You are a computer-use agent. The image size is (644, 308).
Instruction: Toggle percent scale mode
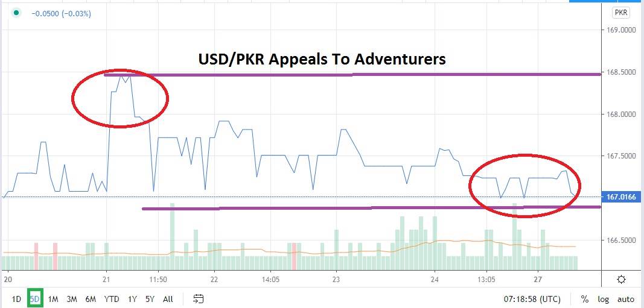[x=585, y=299]
